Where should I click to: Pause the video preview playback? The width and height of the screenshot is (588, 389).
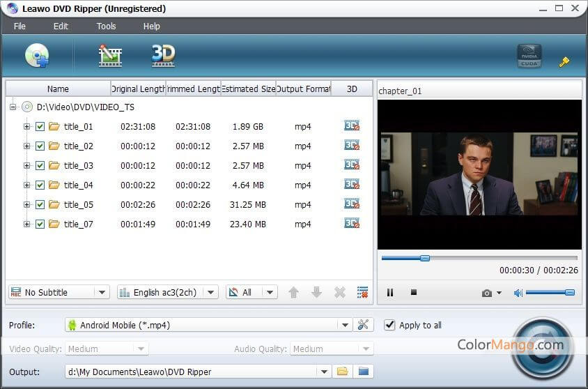tap(390, 293)
